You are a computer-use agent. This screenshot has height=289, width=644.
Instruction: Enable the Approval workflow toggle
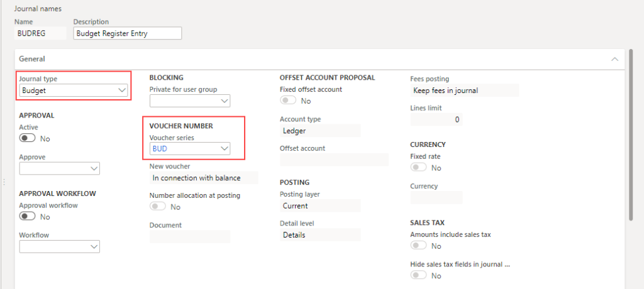pos(28,216)
